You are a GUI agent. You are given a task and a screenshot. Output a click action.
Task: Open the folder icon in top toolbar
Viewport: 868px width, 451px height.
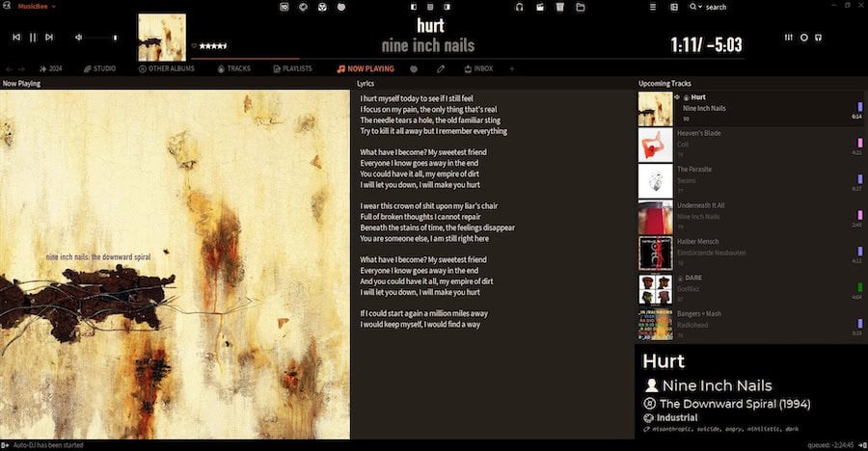(x=581, y=7)
